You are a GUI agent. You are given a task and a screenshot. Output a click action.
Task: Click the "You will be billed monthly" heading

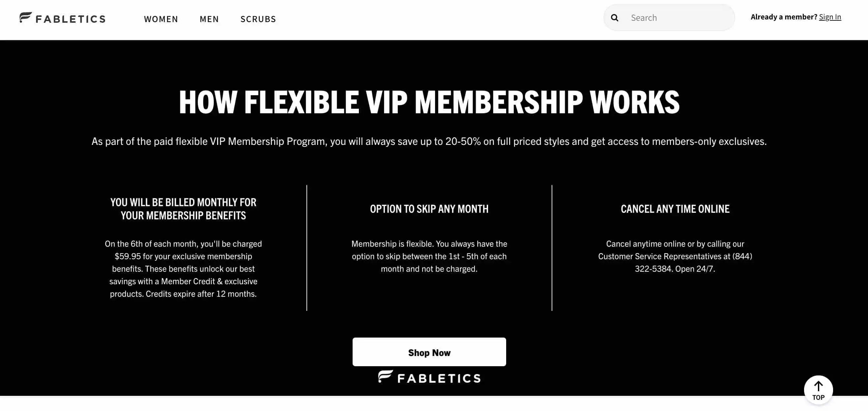pos(183,209)
